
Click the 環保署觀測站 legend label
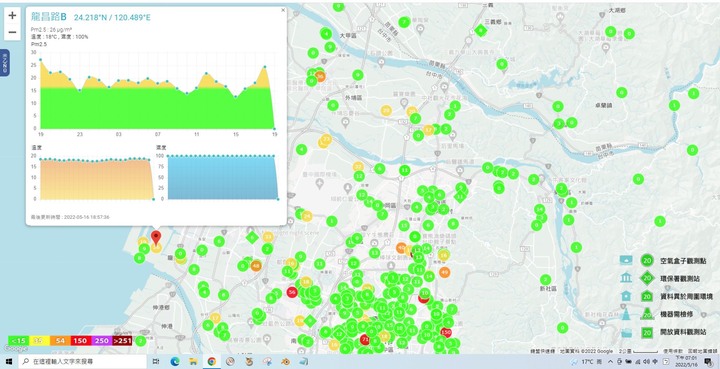(680, 279)
